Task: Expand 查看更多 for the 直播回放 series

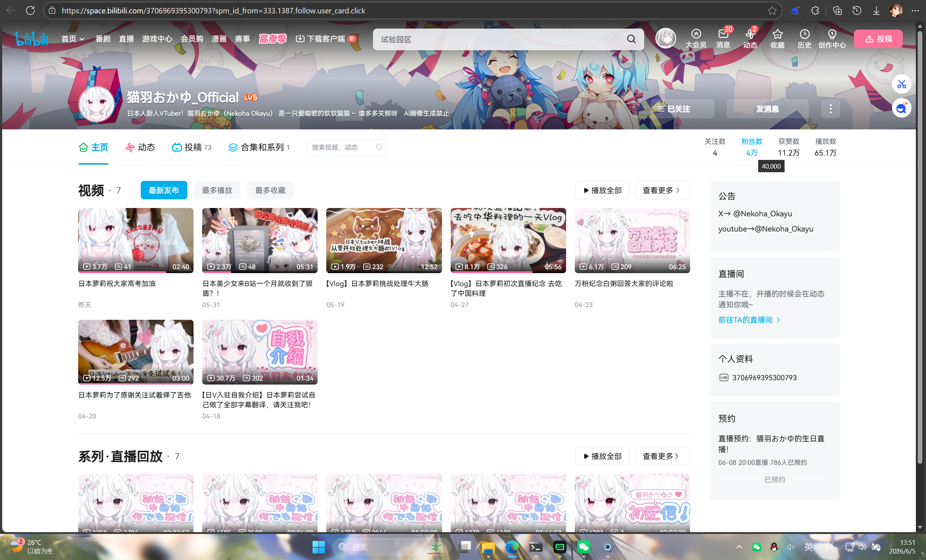Action: (663, 456)
